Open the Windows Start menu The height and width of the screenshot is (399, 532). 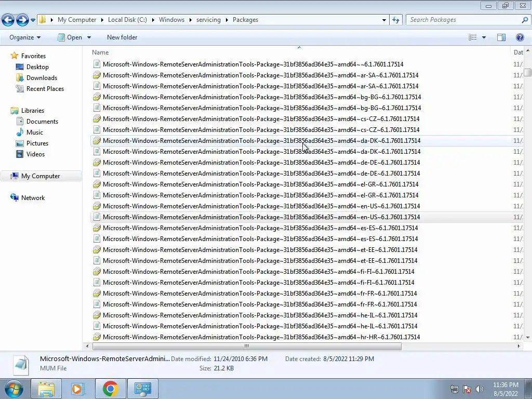pyautogui.click(x=14, y=389)
